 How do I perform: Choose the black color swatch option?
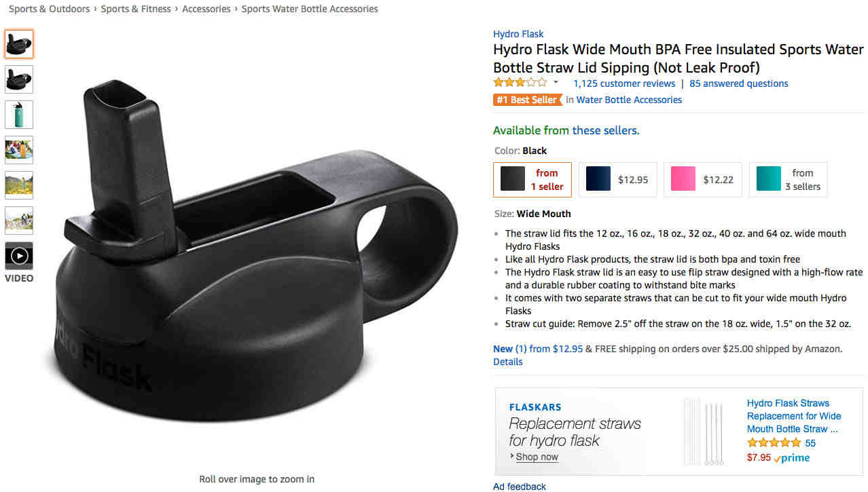[532, 179]
